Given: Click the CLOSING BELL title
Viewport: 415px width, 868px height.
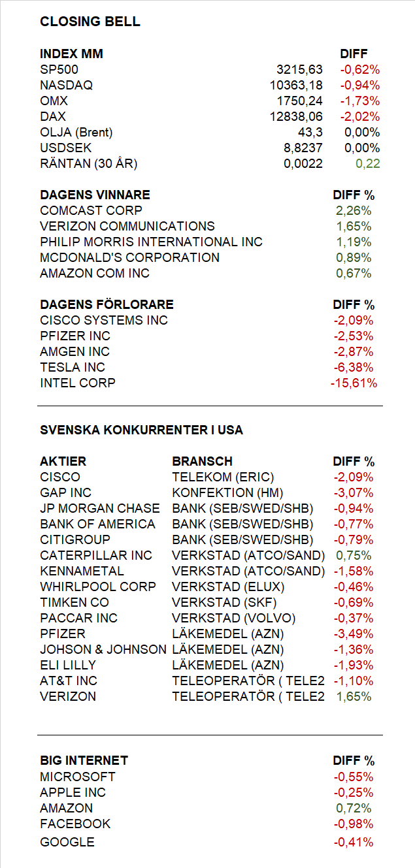Looking at the screenshot, I should (x=90, y=22).
